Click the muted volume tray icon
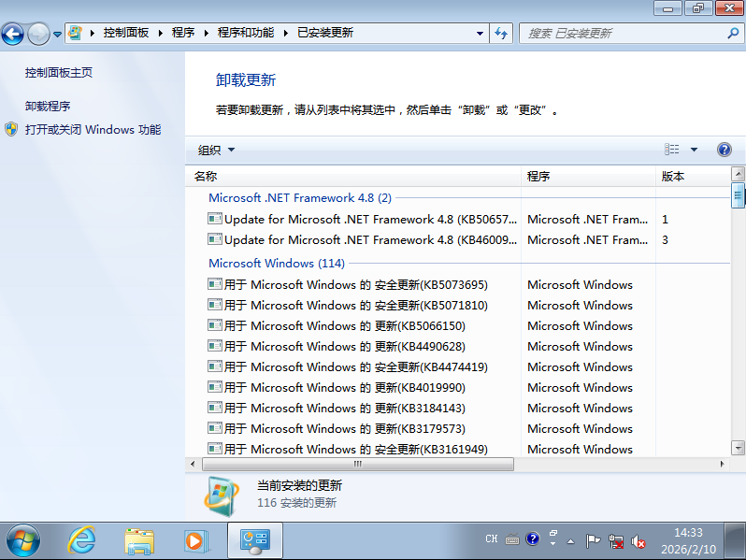 638,541
